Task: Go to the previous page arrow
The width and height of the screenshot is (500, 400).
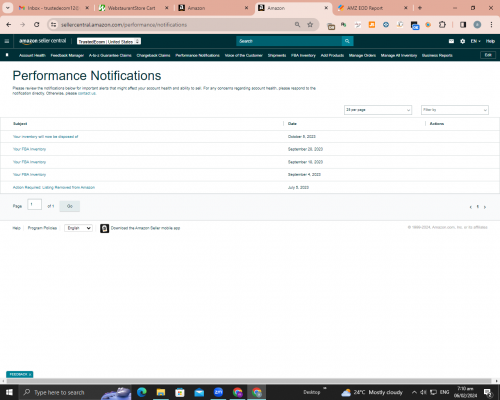Action: tap(471, 207)
